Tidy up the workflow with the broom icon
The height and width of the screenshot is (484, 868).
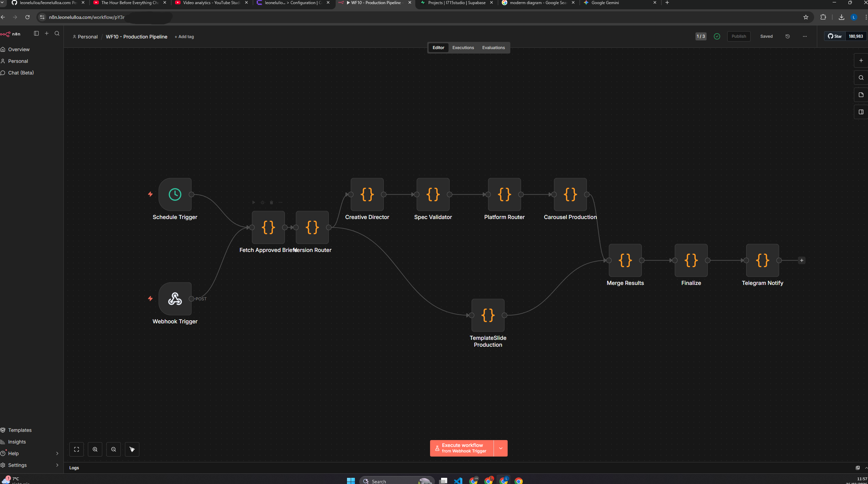click(132, 449)
